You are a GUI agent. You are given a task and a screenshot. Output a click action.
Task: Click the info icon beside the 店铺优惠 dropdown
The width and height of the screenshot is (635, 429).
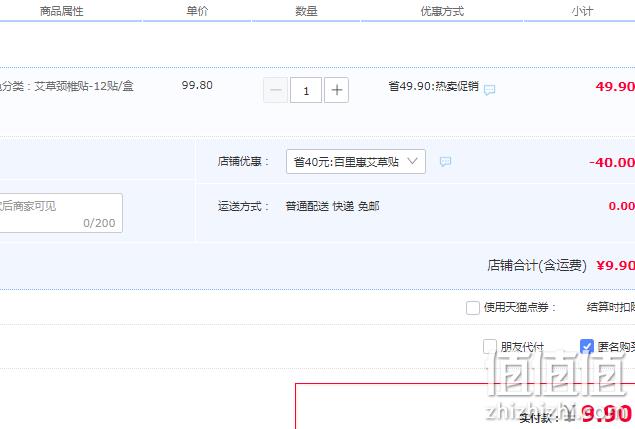click(x=445, y=162)
